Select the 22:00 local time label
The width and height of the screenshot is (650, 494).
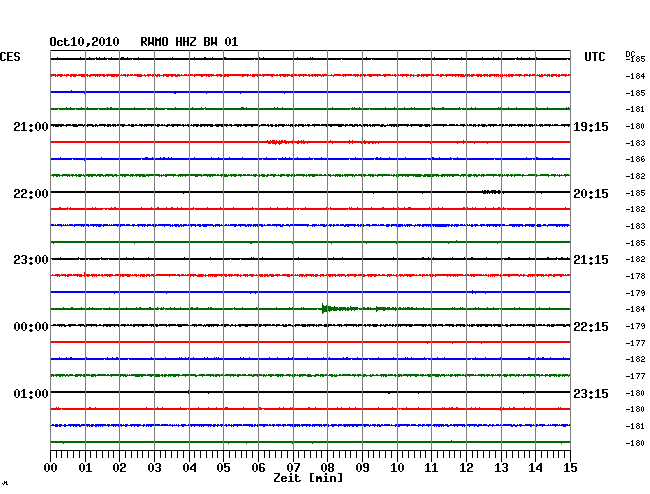(x=31, y=194)
